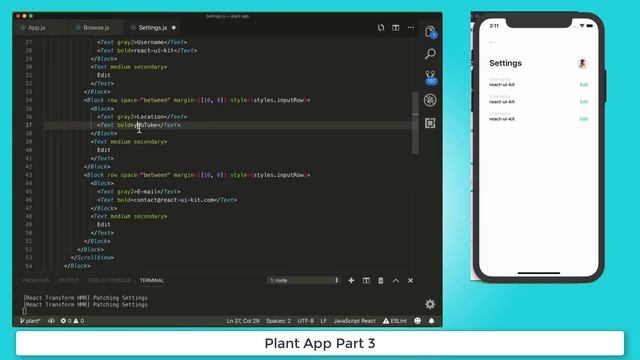
Task: Click the editor vertical scrollbar thumb
Action: (415, 122)
